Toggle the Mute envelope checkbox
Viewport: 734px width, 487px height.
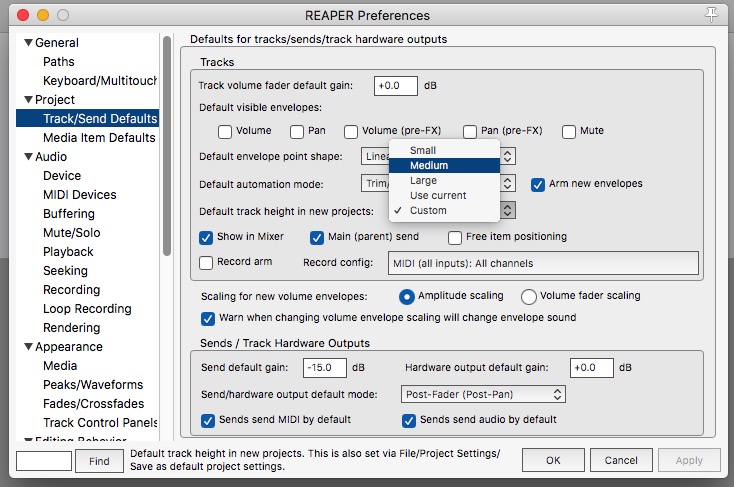pyautogui.click(x=569, y=131)
